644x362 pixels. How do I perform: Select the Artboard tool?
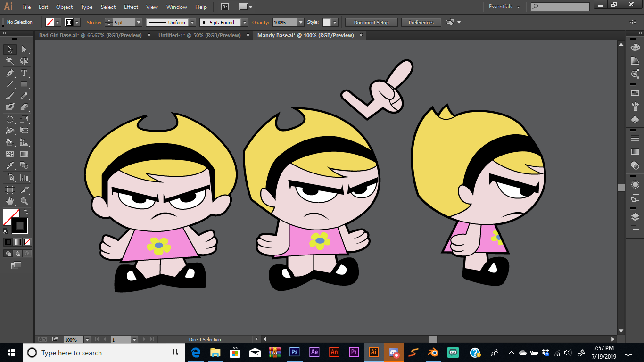[x=10, y=190]
